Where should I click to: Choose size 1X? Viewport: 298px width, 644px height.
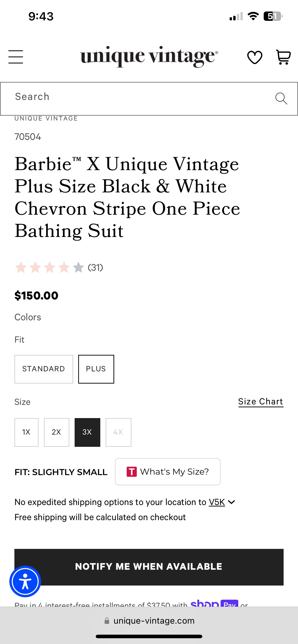click(26, 432)
